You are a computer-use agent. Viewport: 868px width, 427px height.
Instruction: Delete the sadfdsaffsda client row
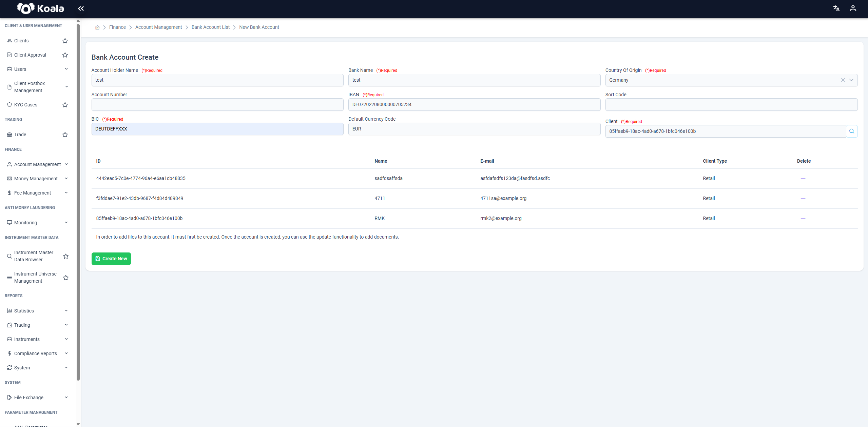click(803, 178)
